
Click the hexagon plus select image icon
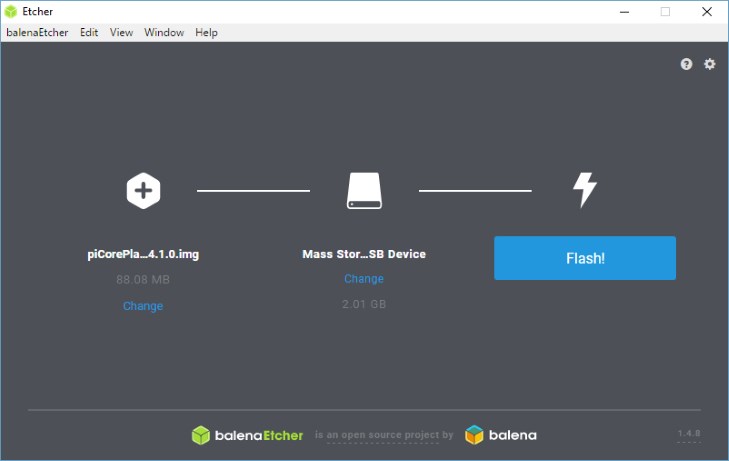[143, 191]
